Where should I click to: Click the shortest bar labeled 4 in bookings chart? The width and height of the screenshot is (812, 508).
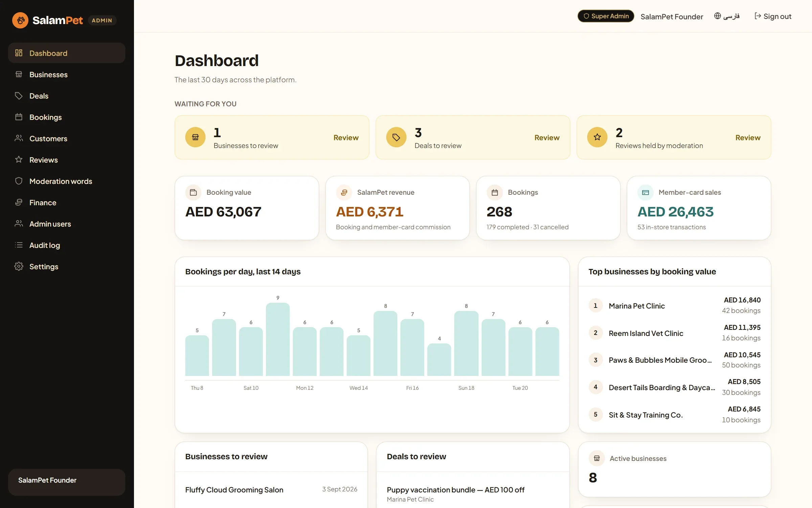click(x=439, y=360)
